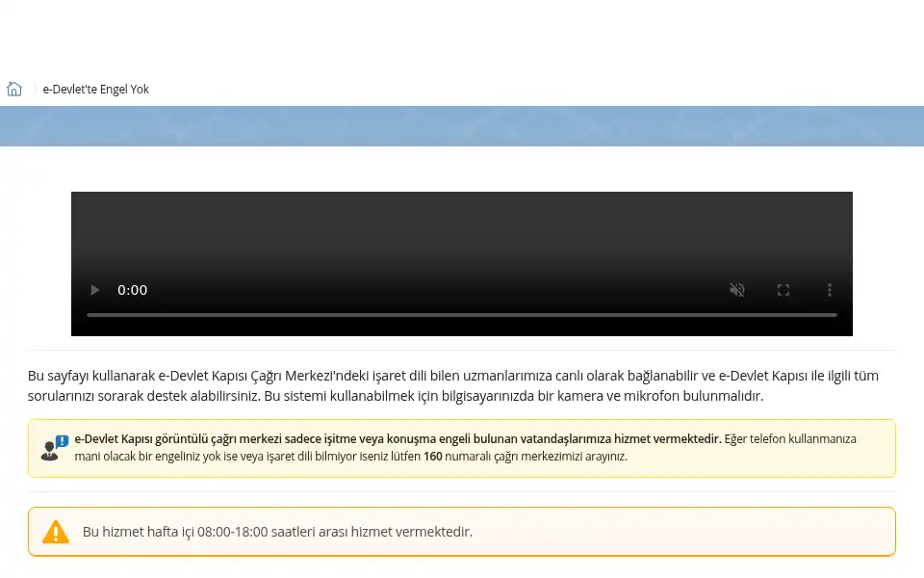This screenshot has height=578, width=924.
Task: Click the orange warning triangle icon
Action: (x=56, y=532)
